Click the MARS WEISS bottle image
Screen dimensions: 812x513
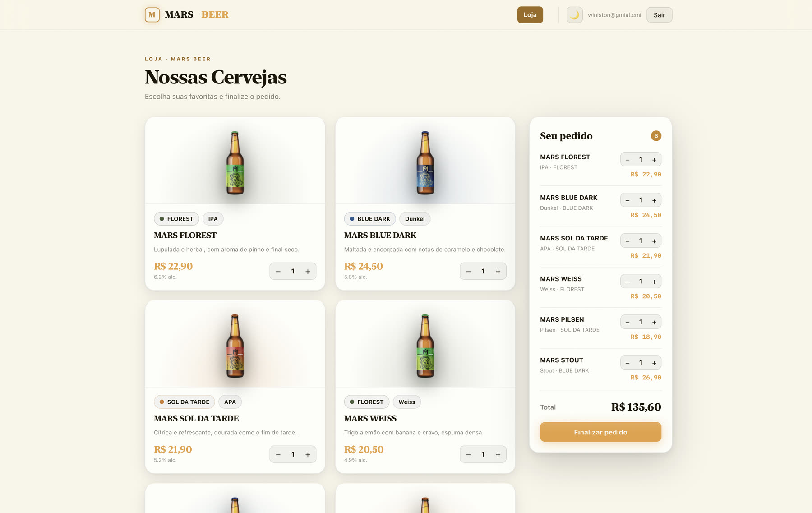point(425,346)
